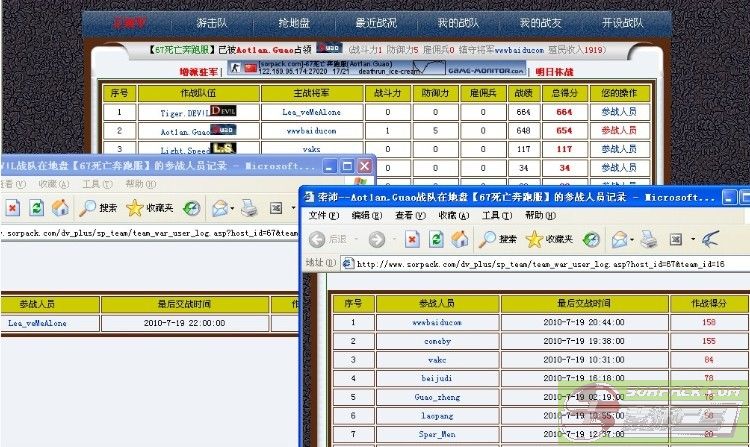Expand Mail dropdown arrow in the Aotlan.Guao window

[x=630, y=240]
